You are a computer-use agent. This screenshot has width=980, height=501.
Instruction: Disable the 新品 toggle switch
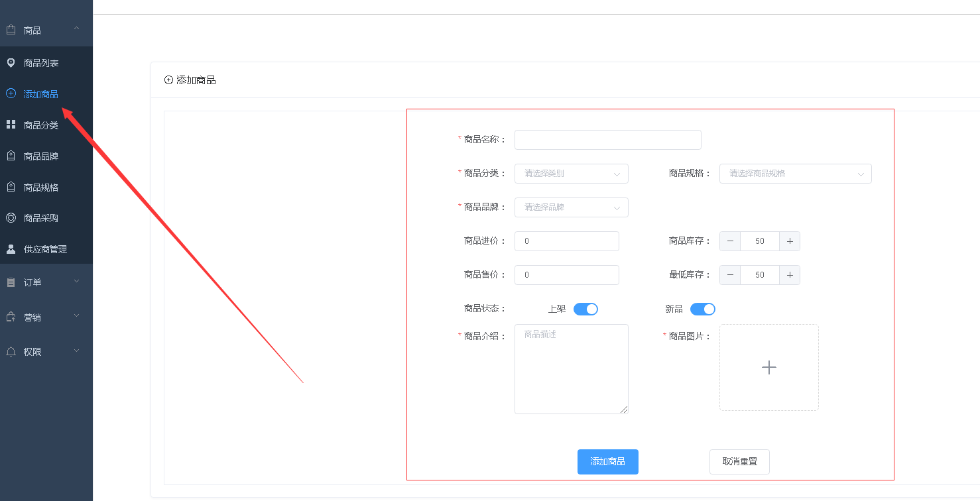(x=702, y=309)
